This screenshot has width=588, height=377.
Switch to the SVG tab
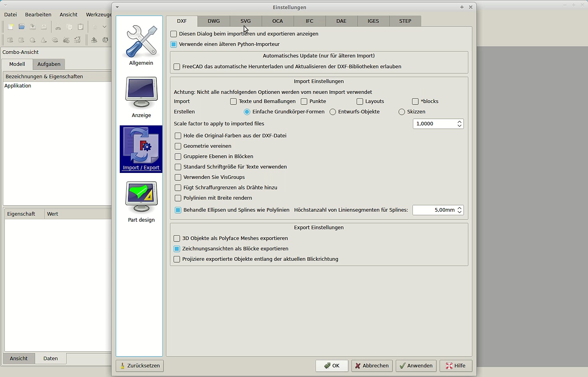(x=245, y=21)
